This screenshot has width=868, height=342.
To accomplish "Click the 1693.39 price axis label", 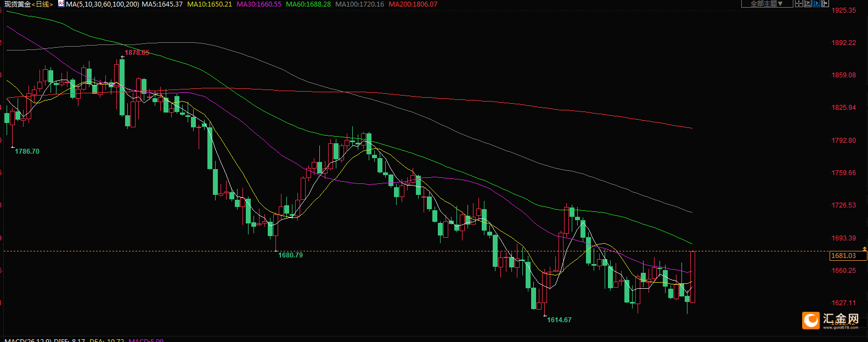I will [844, 238].
